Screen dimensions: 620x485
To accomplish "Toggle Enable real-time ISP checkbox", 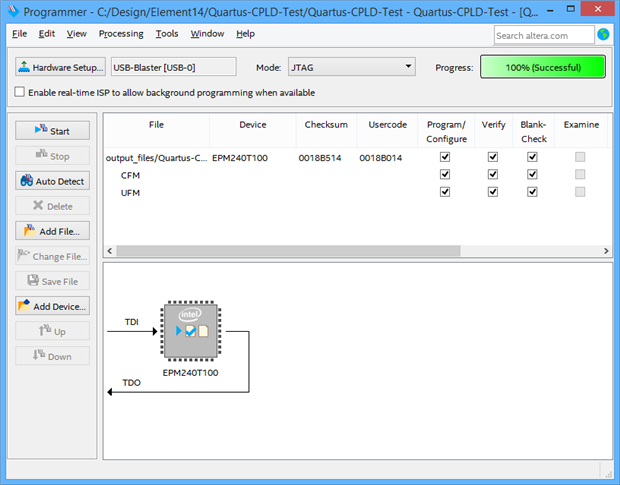I will point(19,92).
